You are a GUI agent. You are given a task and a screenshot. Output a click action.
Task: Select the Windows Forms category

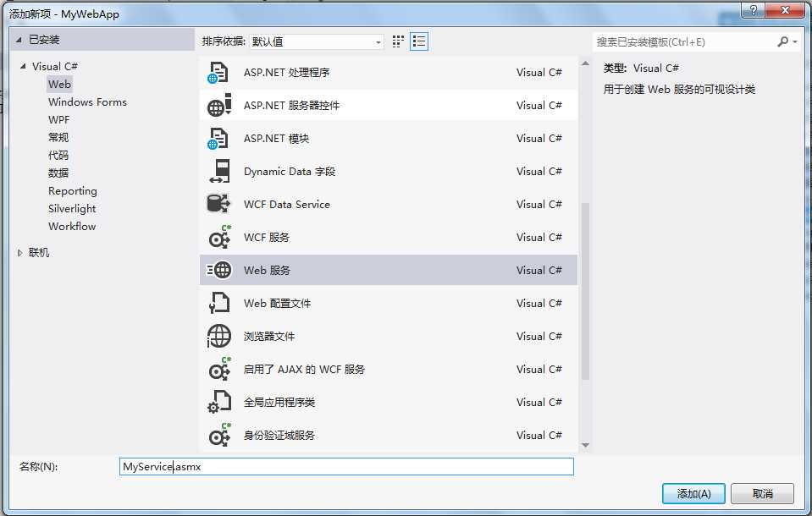[x=87, y=102]
